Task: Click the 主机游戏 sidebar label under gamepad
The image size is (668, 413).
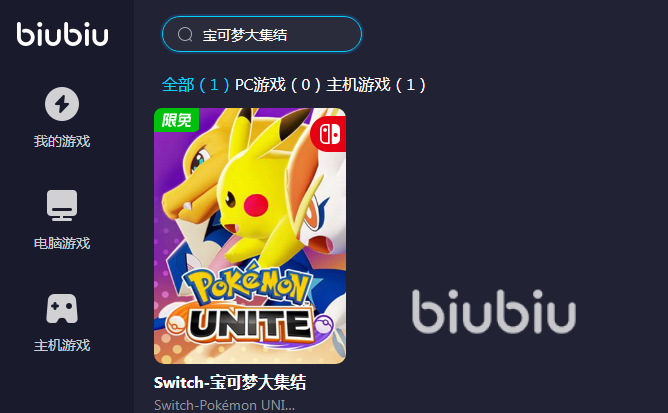Action: 62,345
